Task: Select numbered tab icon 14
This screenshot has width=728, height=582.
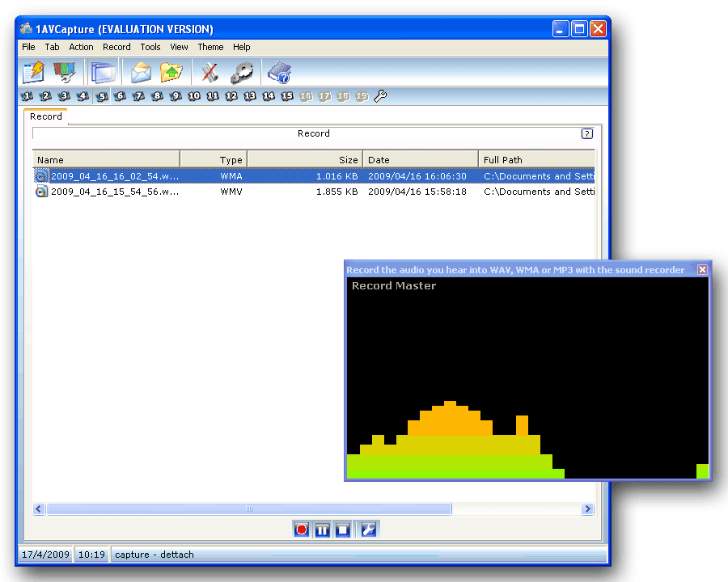Action: click(x=269, y=96)
